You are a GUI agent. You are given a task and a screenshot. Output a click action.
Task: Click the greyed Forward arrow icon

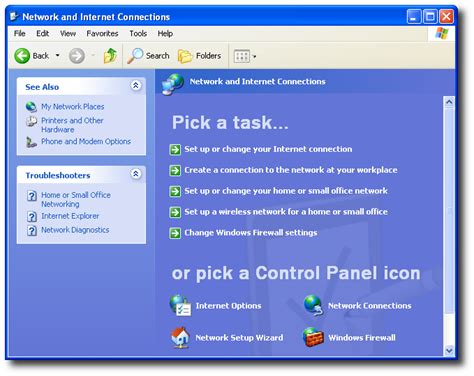[x=77, y=56]
